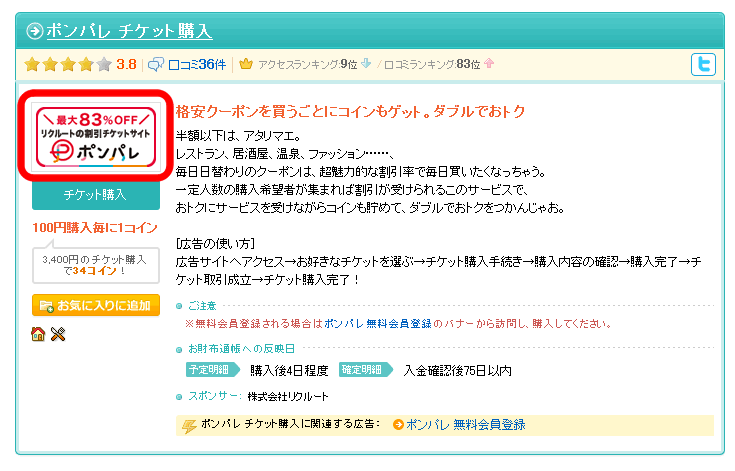Click the pink up arrow next to 83位

[x=489, y=63]
